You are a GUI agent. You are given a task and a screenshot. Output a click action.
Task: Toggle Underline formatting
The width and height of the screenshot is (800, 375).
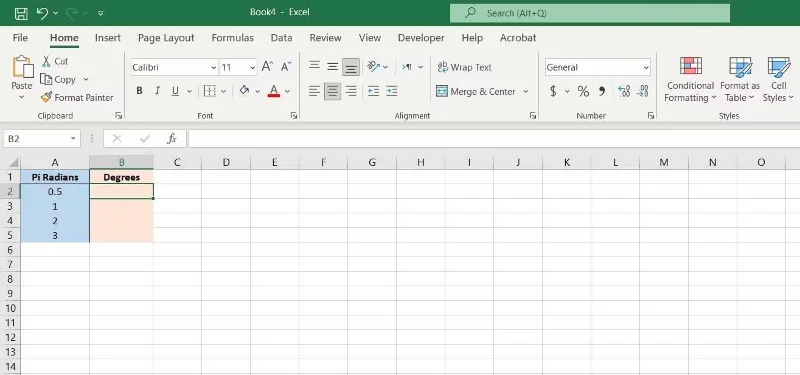point(176,91)
